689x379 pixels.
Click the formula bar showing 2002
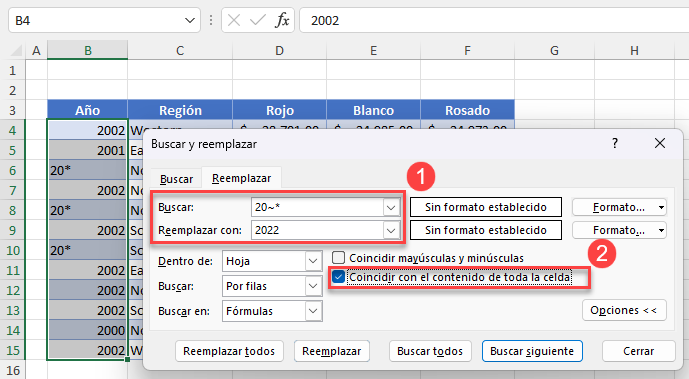[x=494, y=20]
